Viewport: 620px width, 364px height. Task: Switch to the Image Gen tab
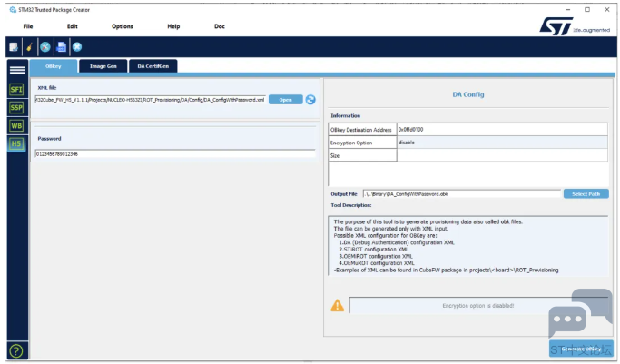(103, 66)
